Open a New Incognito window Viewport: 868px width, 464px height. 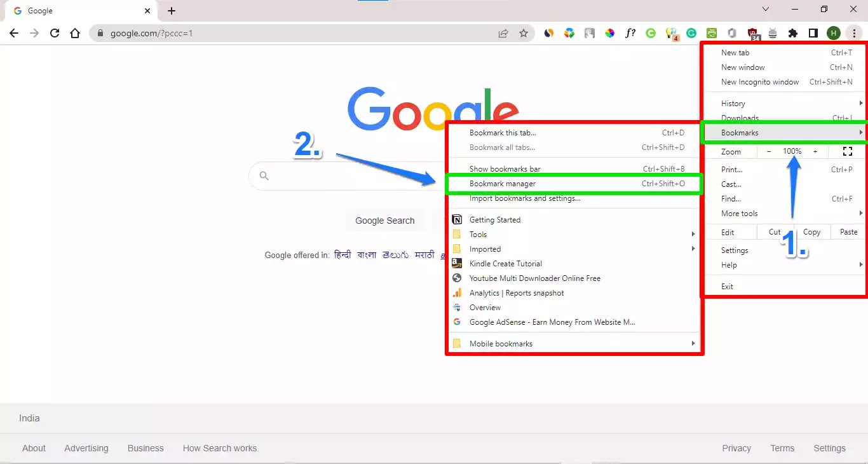760,81
